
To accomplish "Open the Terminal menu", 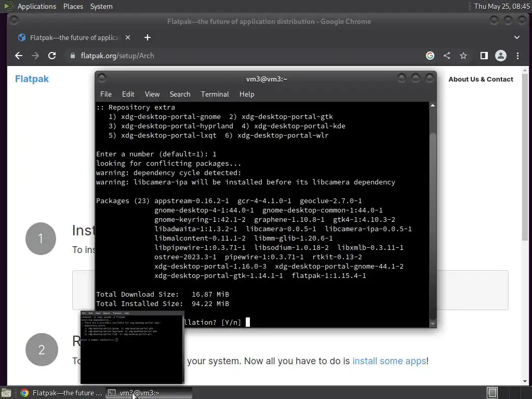I will point(215,95).
